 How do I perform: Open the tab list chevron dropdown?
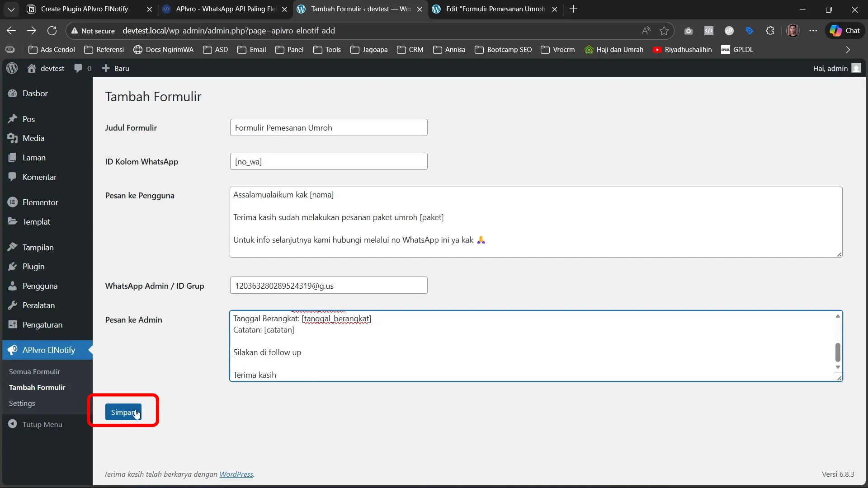[x=11, y=9]
